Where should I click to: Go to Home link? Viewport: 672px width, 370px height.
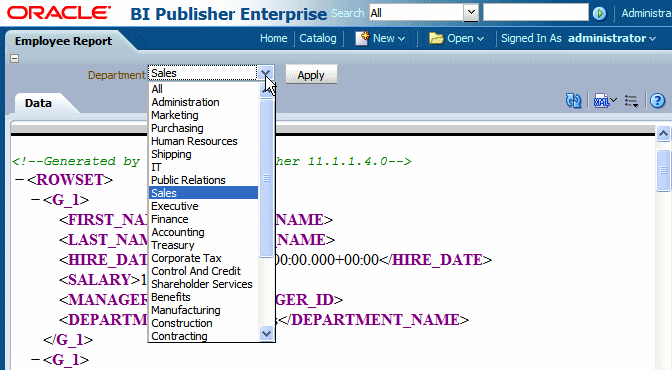[x=273, y=39]
